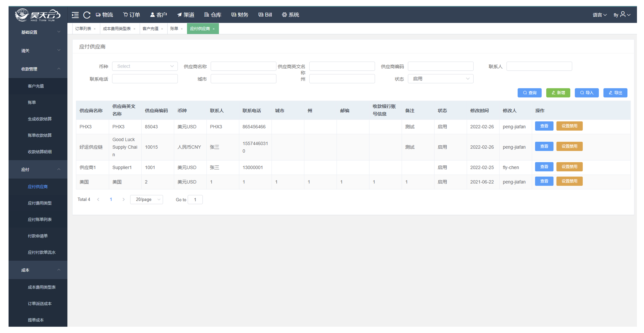Open the Bill menu

coord(265,15)
